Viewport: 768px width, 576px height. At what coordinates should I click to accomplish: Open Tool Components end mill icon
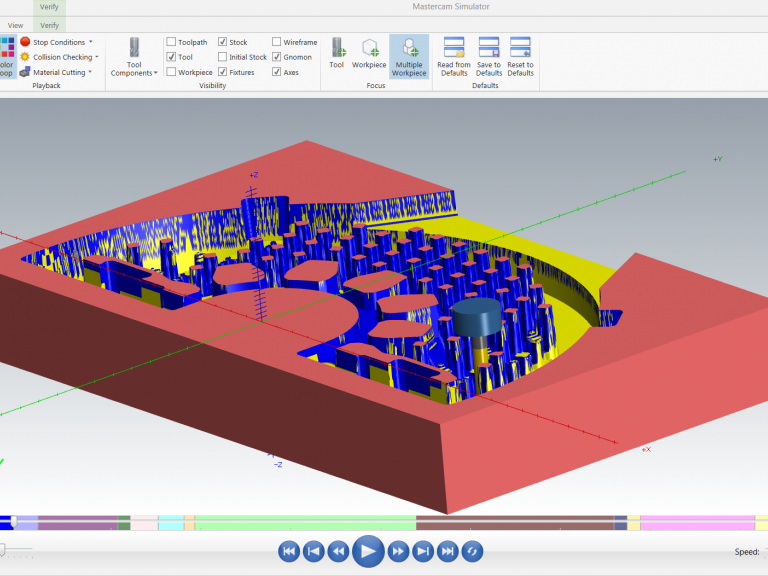[x=134, y=48]
